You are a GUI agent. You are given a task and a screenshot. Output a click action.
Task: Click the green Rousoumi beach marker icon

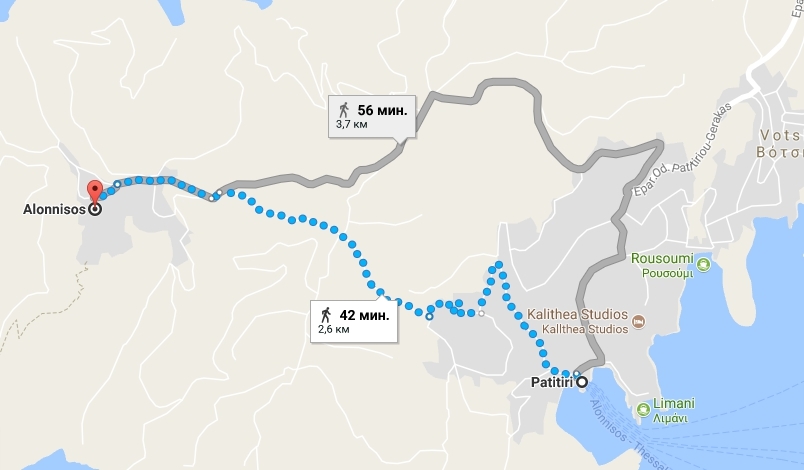pyautogui.click(x=704, y=265)
